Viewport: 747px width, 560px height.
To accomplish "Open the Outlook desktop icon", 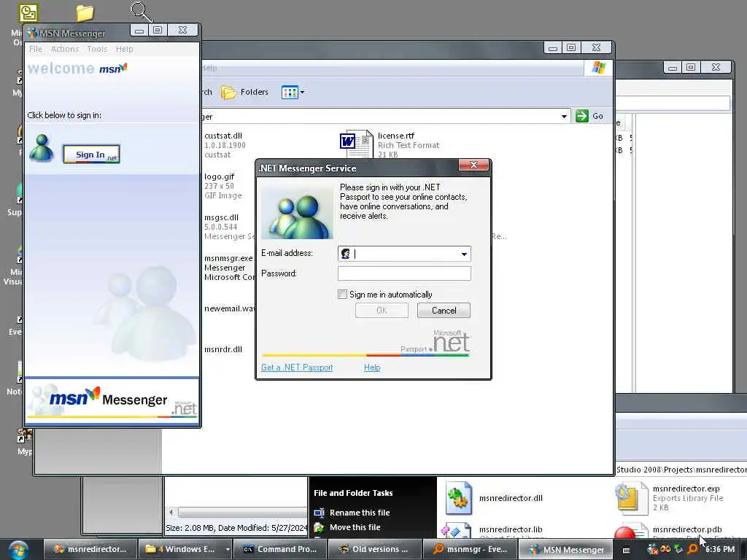I will click(28, 13).
